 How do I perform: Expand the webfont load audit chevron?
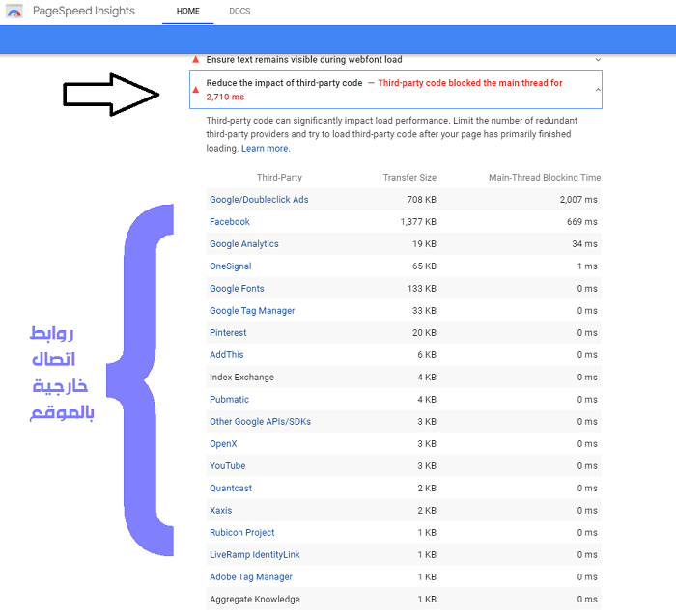pyautogui.click(x=597, y=60)
